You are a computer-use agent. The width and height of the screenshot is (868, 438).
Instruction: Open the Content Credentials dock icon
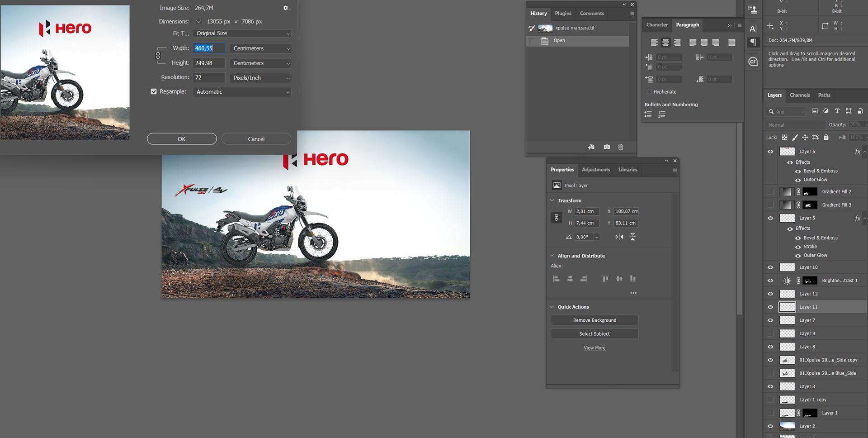[x=753, y=62]
